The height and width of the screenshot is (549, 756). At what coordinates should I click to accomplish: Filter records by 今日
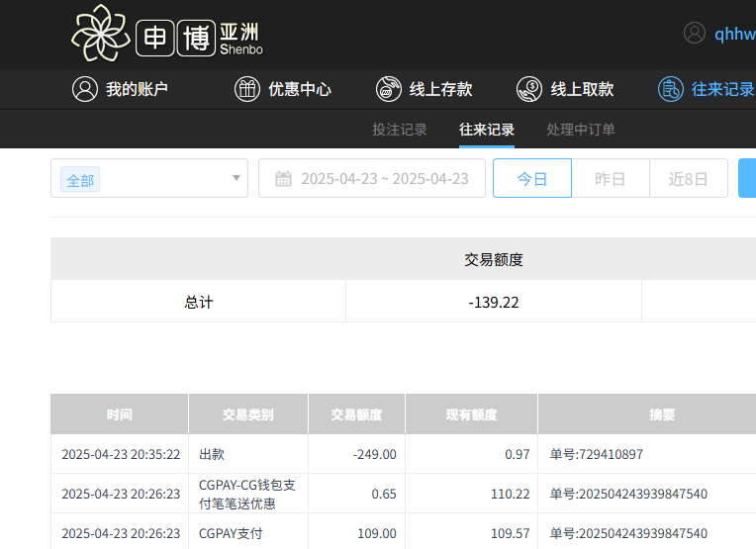pos(532,179)
